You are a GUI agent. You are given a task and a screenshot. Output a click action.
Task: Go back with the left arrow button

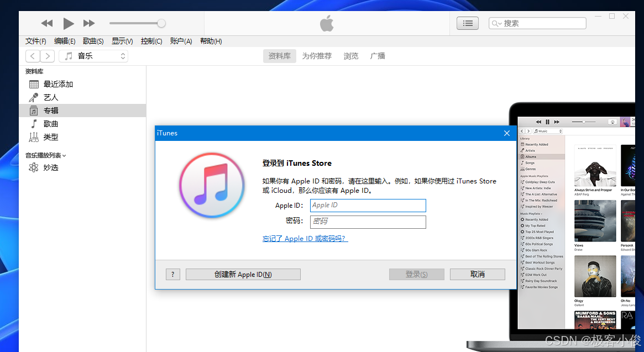coord(33,56)
